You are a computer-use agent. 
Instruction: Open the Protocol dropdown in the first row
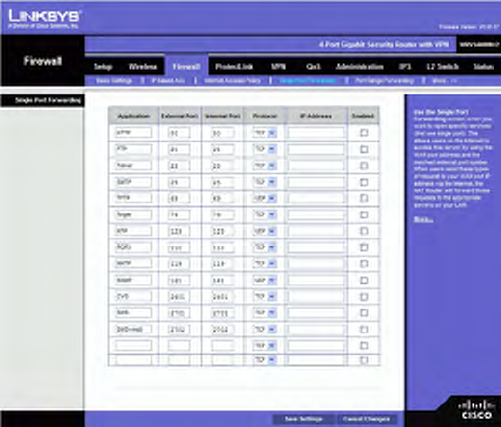click(x=265, y=133)
